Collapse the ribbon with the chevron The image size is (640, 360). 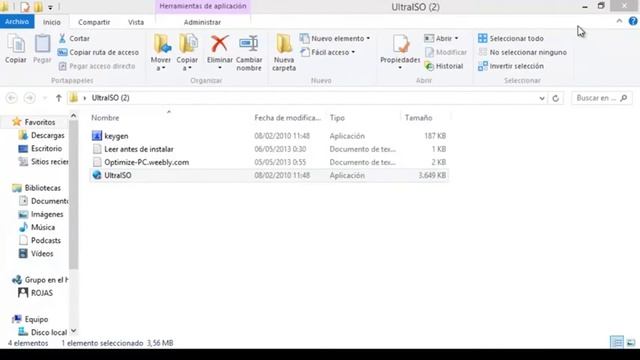coord(619,21)
